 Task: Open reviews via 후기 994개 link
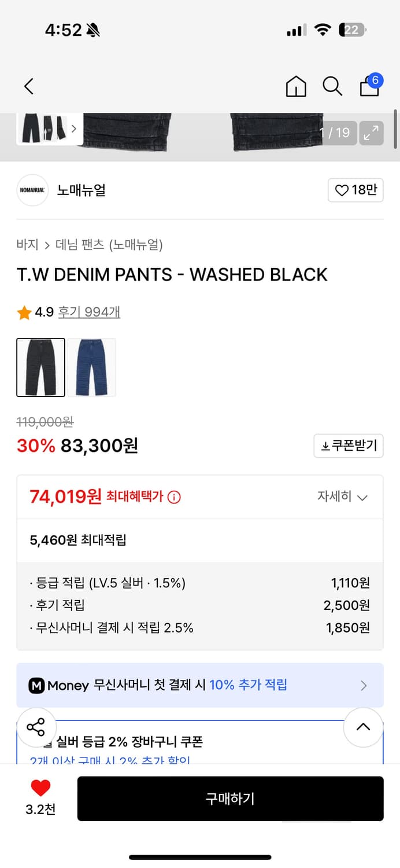88,311
